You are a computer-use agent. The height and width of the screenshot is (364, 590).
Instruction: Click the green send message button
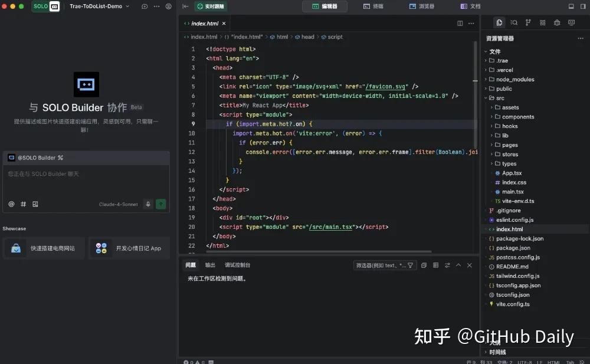click(x=160, y=204)
